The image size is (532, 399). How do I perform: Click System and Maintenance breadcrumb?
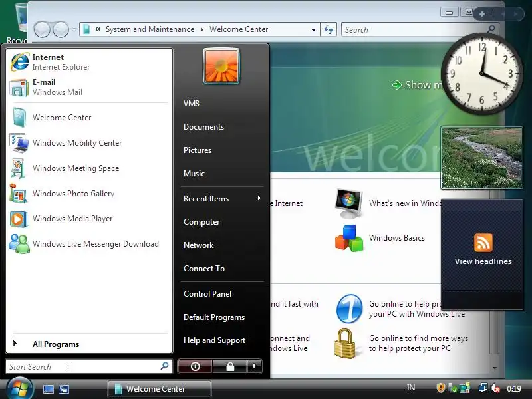(x=150, y=29)
